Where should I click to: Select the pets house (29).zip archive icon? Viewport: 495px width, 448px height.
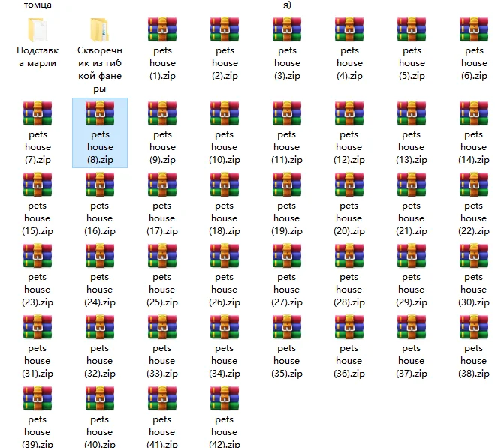(x=412, y=256)
